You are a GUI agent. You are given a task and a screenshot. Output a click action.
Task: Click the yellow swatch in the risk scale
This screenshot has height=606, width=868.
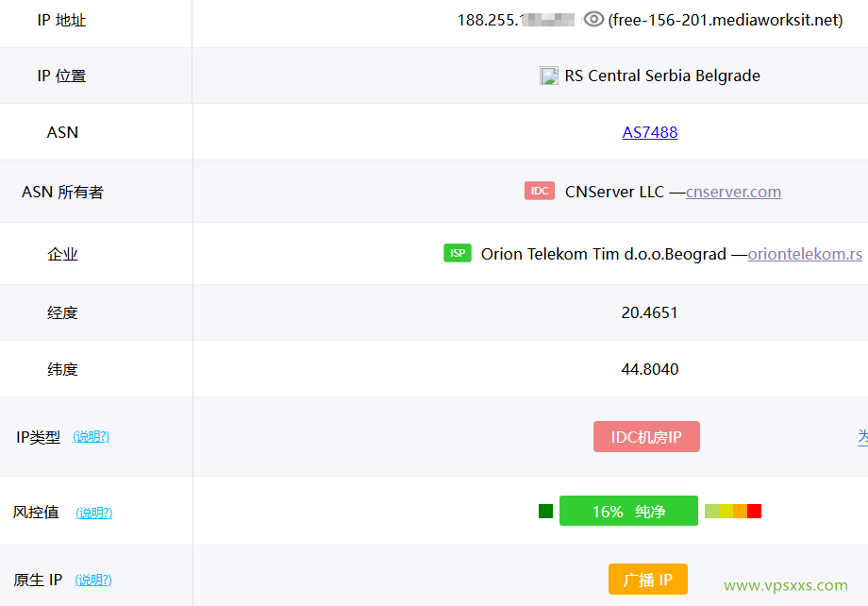726,511
